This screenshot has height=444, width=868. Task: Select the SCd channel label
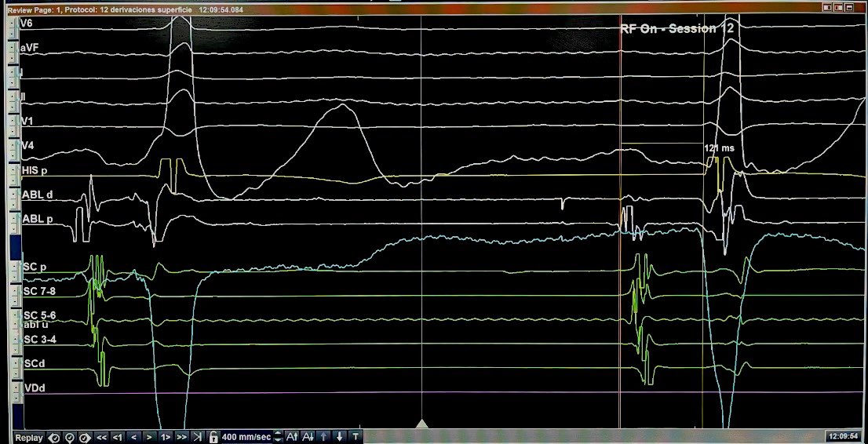[x=34, y=364]
